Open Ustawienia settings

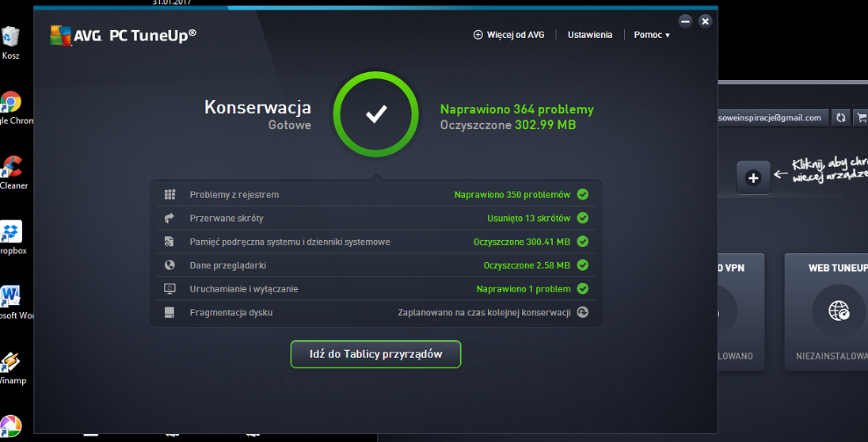coord(589,35)
